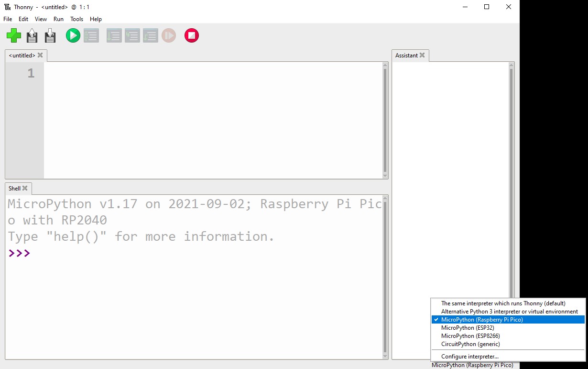
Task: Close the Assistant panel tab
Action: (x=422, y=55)
